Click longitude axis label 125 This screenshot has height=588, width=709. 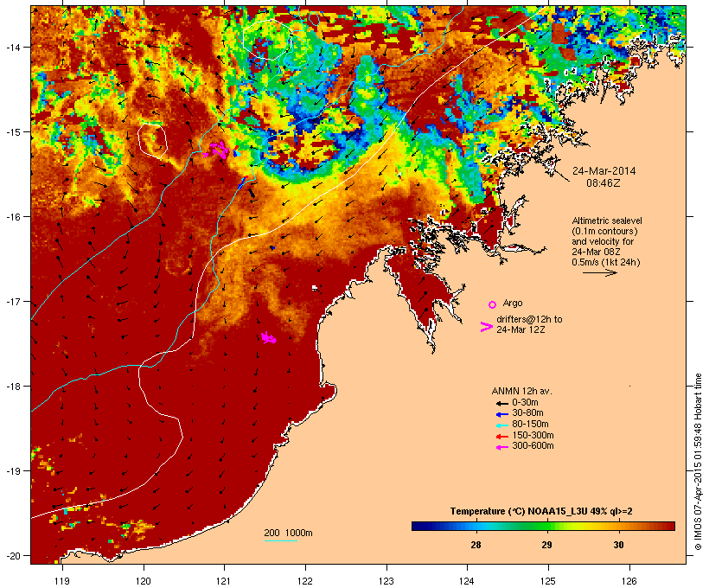tap(548, 581)
